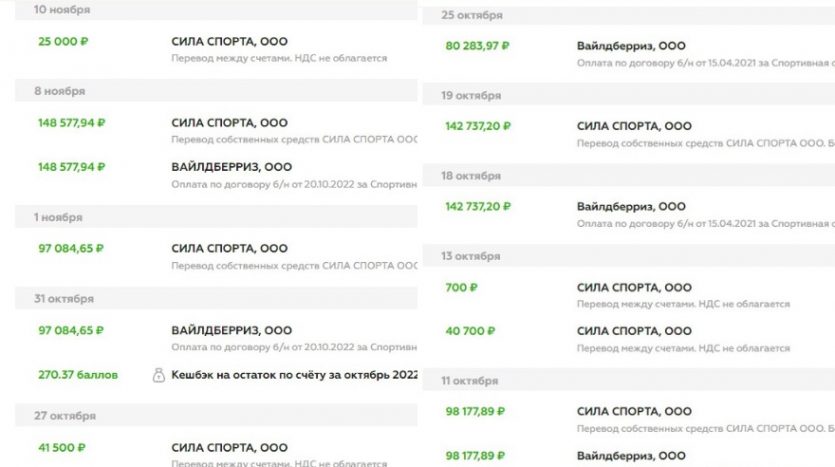Click the 270.37 баллов cashback amount
The image size is (835, 467).
click(78, 375)
